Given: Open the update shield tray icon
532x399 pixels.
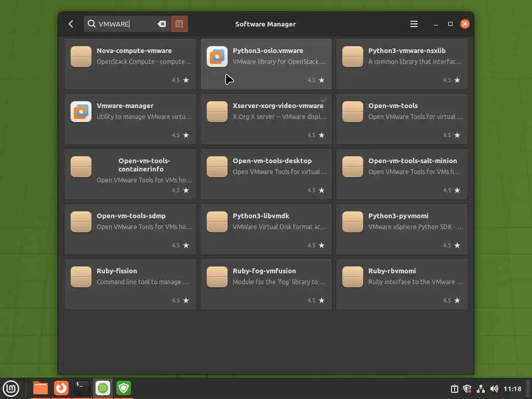Looking at the screenshot, I should (467, 389).
